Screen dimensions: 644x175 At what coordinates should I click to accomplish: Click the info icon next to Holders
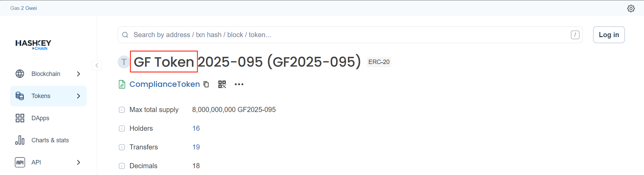(x=122, y=129)
